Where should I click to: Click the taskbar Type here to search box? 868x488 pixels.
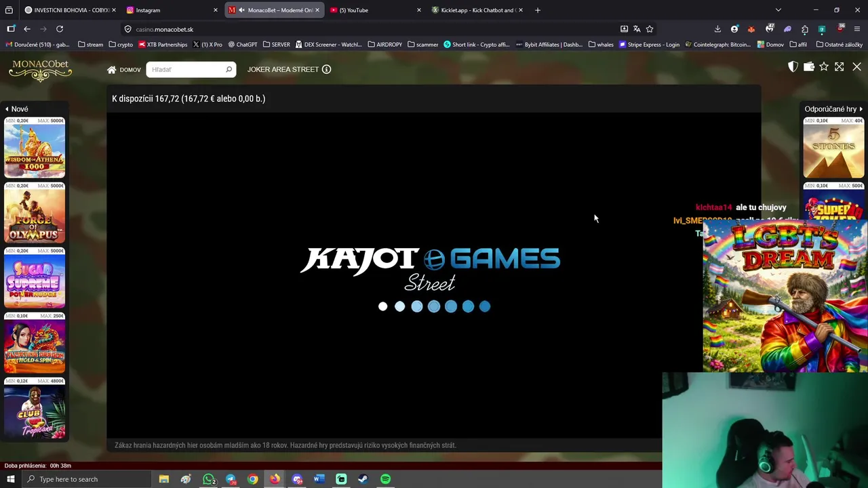pos(85,479)
